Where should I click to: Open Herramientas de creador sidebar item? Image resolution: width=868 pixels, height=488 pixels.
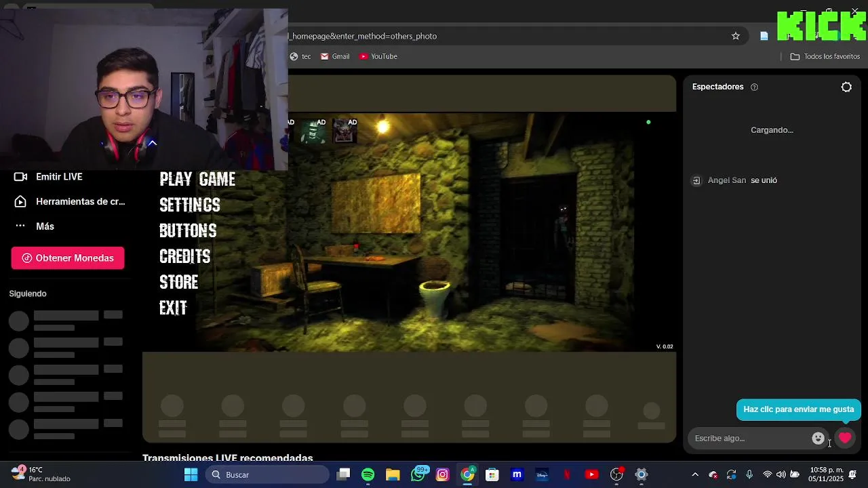tap(80, 201)
